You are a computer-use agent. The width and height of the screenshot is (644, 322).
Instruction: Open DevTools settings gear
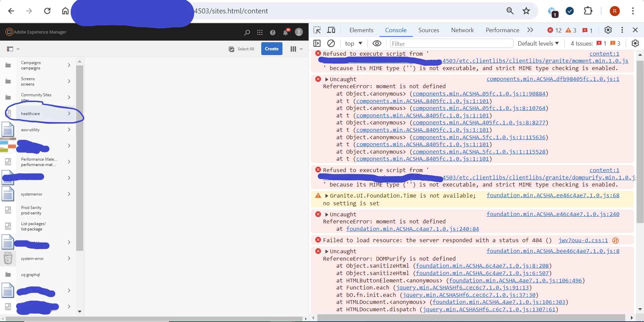(608, 30)
